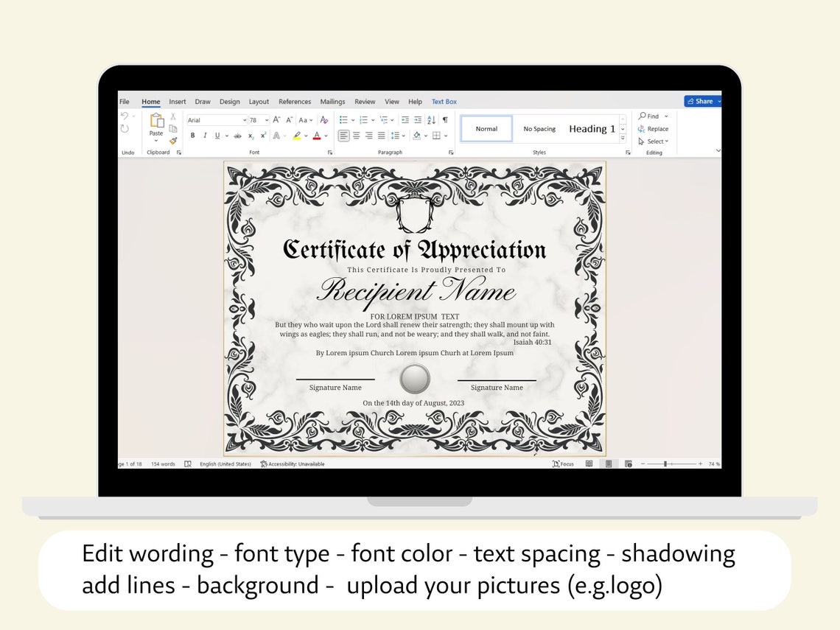Apply Italic formatting
Image resolution: width=840 pixels, height=630 pixels.
tap(204, 135)
